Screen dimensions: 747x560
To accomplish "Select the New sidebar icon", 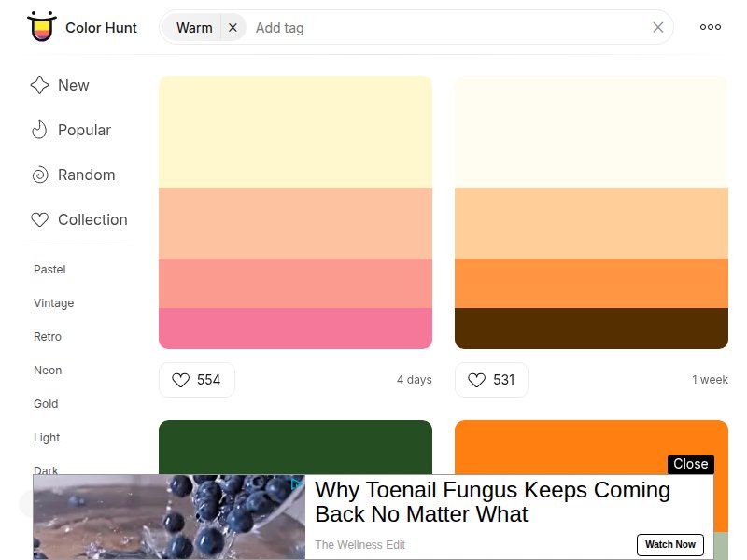I will [39, 85].
